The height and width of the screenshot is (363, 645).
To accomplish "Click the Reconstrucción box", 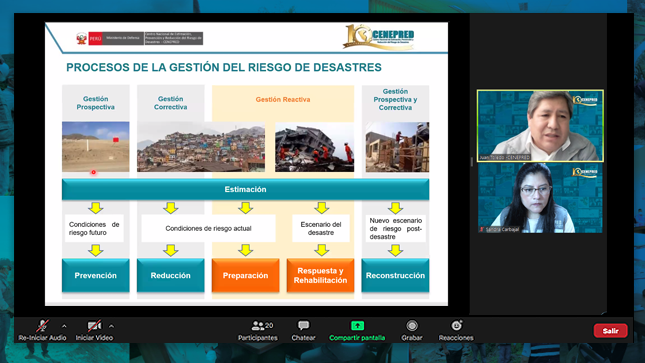I will click(x=395, y=275).
